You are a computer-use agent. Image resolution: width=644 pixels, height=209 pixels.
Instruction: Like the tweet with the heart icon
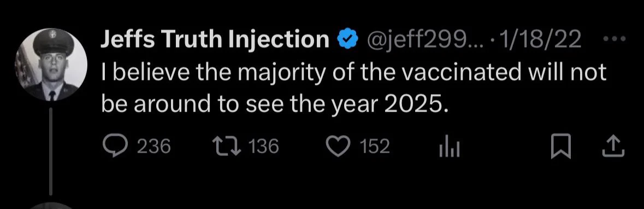[338, 147]
